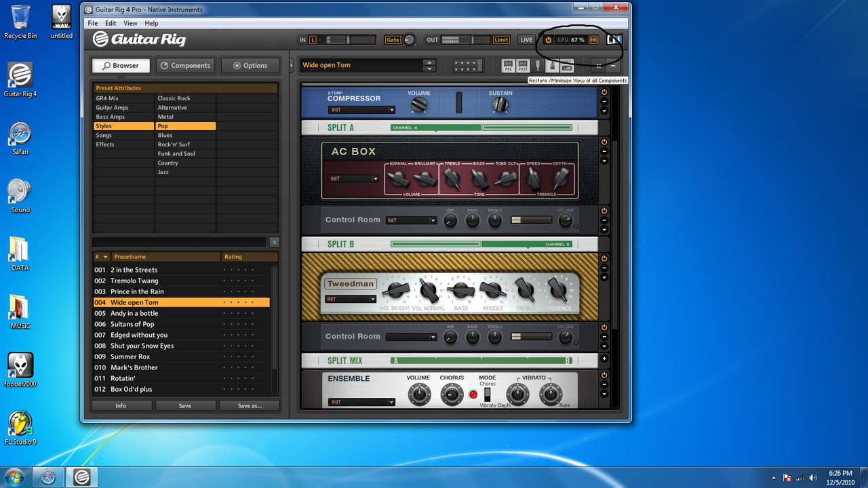Click the preset search input field
Screen dimensions: 868x488
point(180,242)
